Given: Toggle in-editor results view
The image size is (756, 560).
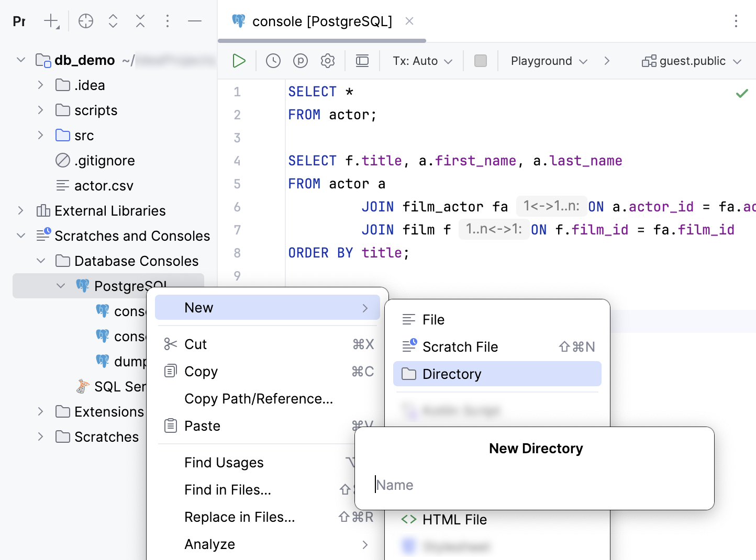Looking at the screenshot, I should coord(362,61).
